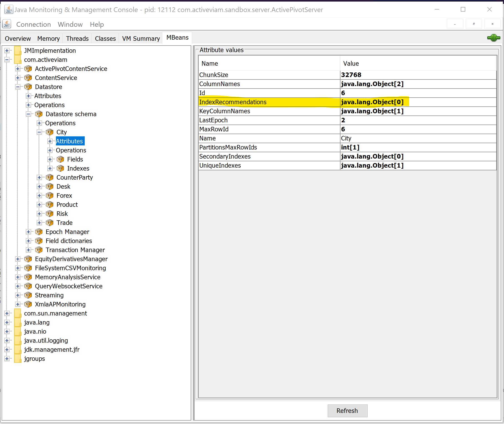Image resolution: width=504 pixels, height=424 pixels.
Task: Click the green connection status icon
Action: coord(494,38)
